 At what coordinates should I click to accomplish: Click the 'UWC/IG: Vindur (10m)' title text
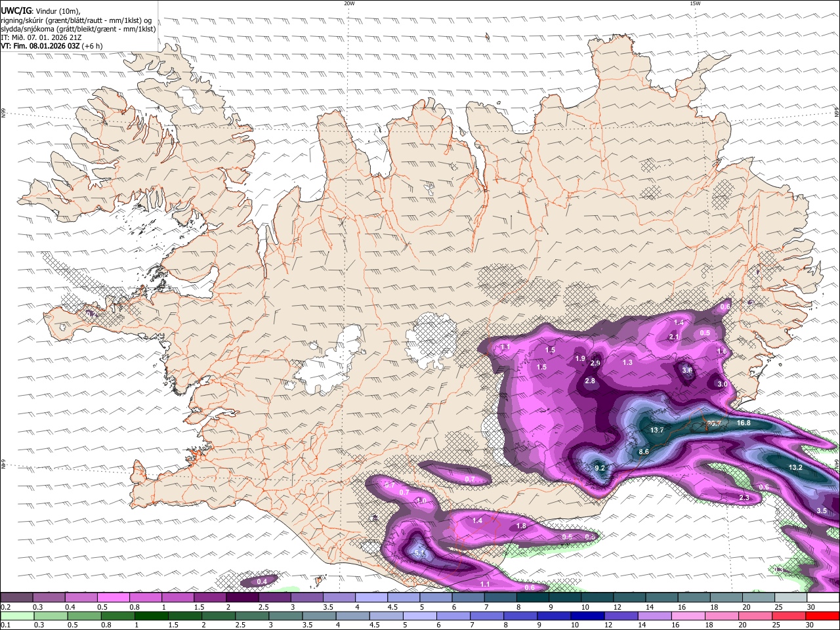(x=41, y=10)
